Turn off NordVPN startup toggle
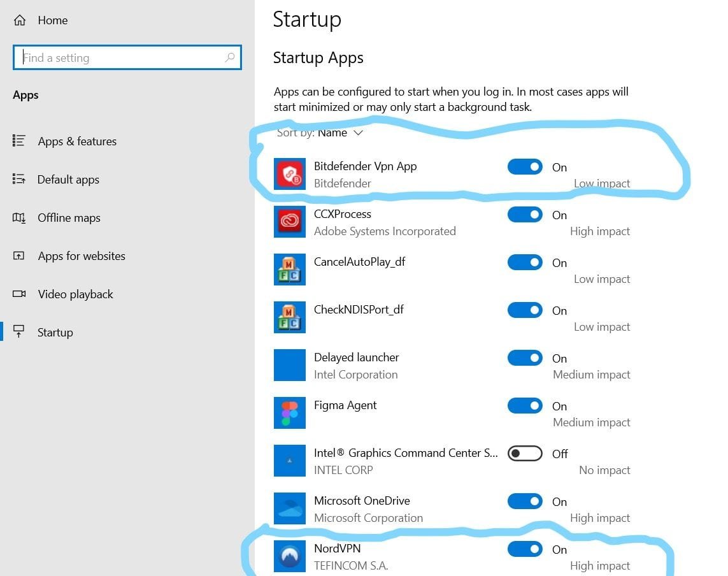This screenshot has width=728, height=576. tap(525, 549)
